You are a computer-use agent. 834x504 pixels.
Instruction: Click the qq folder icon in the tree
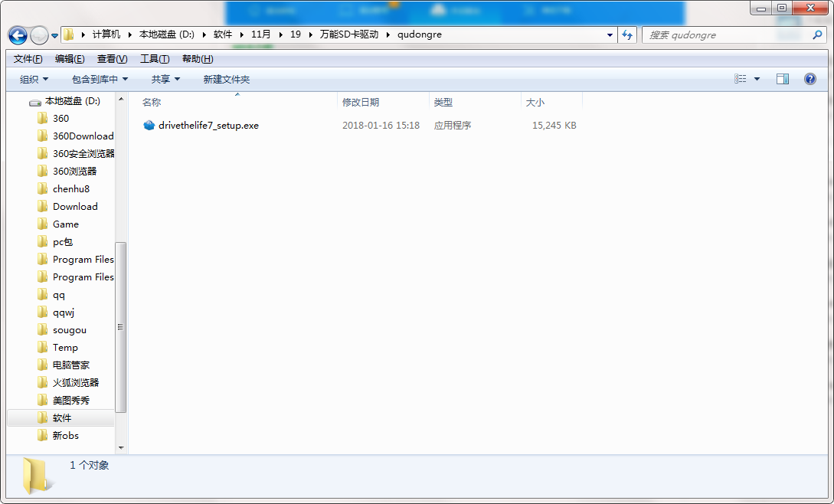(x=43, y=294)
